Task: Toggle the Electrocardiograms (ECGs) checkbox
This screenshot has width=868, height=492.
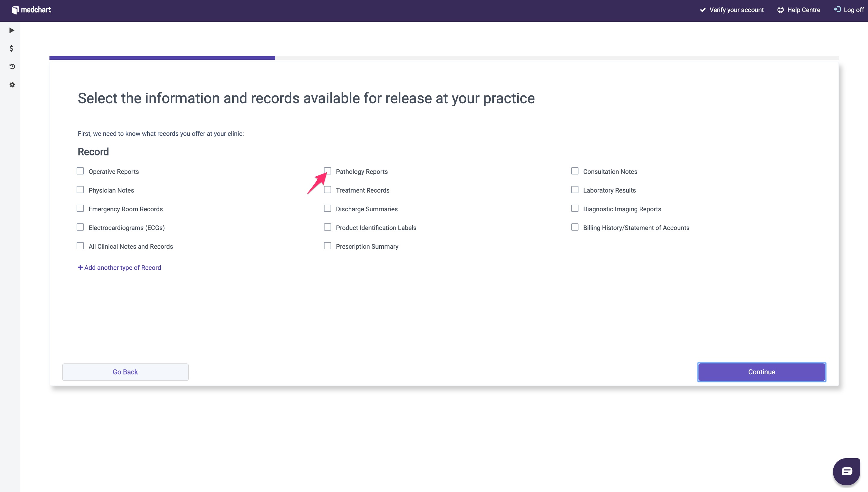Action: 80,227
